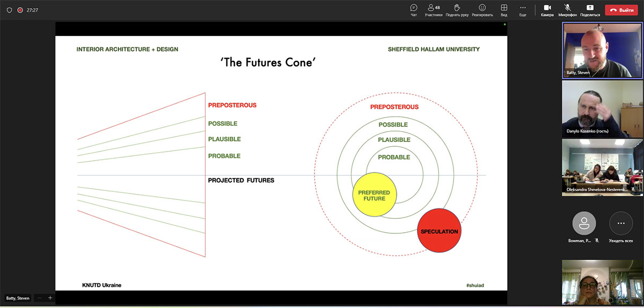Select Danylo Kosenko video tile
Screen dimensions: 644x308
point(602,109)
